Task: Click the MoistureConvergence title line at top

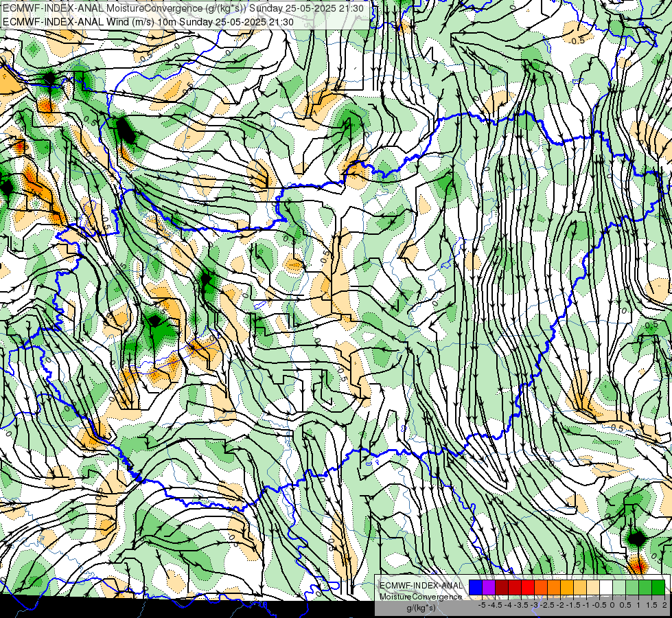Action: click(x=183, y=8)
